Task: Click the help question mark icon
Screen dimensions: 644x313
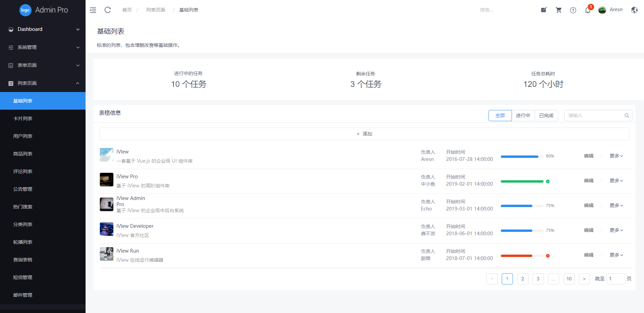Action: tap(573, 10)
